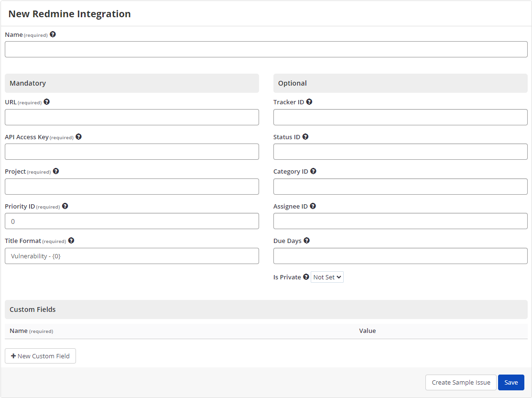Click Create Sample Issue

click(460, 382)
